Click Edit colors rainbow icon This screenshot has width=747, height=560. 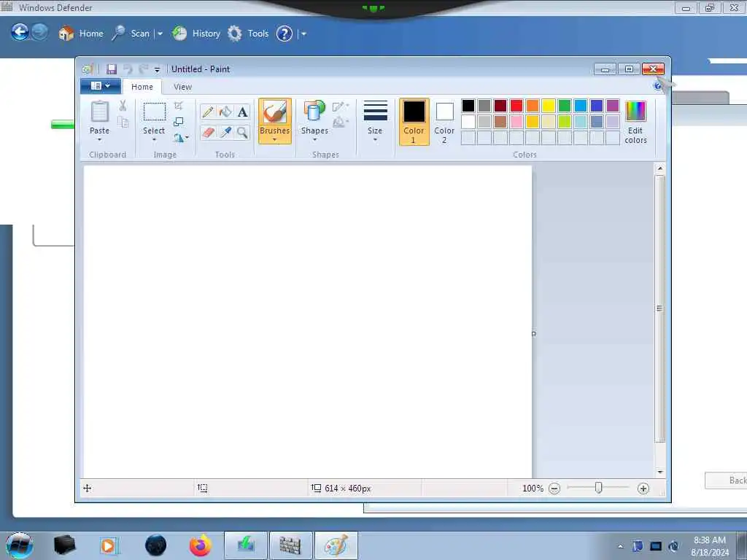pyautogui.click(x=635, y=112)
